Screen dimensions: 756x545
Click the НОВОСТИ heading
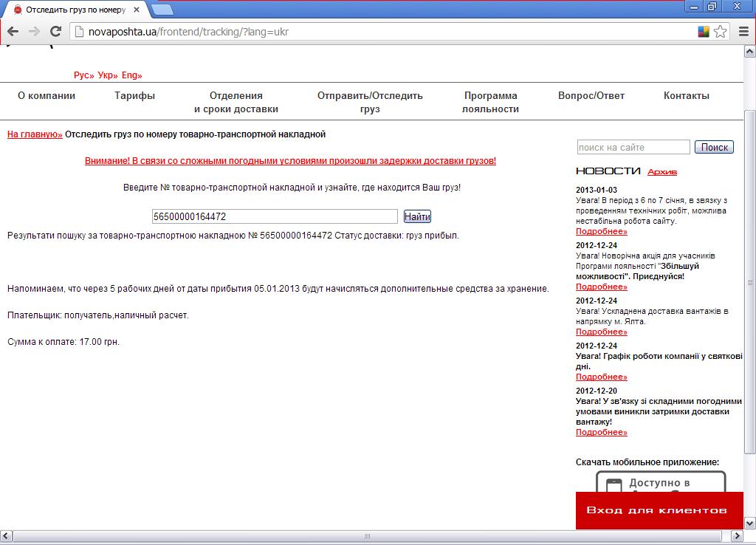click(608, 171)
